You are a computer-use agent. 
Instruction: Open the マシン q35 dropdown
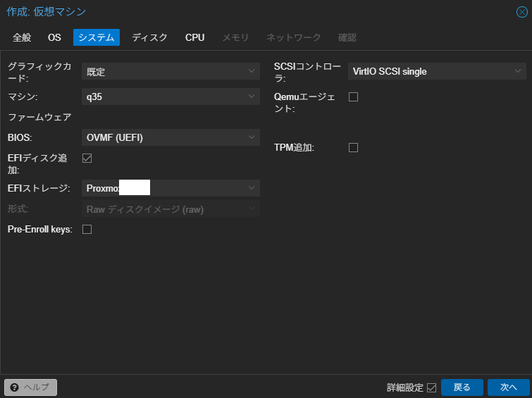171,97
